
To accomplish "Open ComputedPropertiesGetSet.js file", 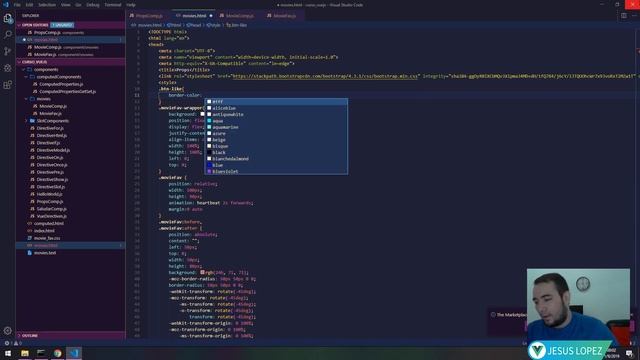I will tap(67, 91).
